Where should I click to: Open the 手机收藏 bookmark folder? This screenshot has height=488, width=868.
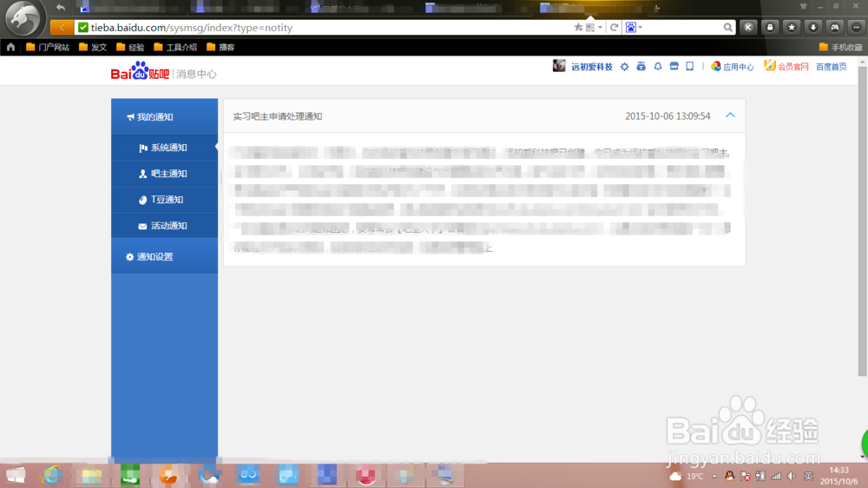tap(841, 47)
